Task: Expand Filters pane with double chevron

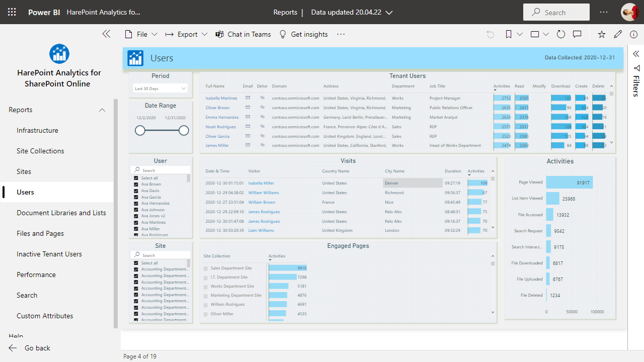Action: point(636,54)
